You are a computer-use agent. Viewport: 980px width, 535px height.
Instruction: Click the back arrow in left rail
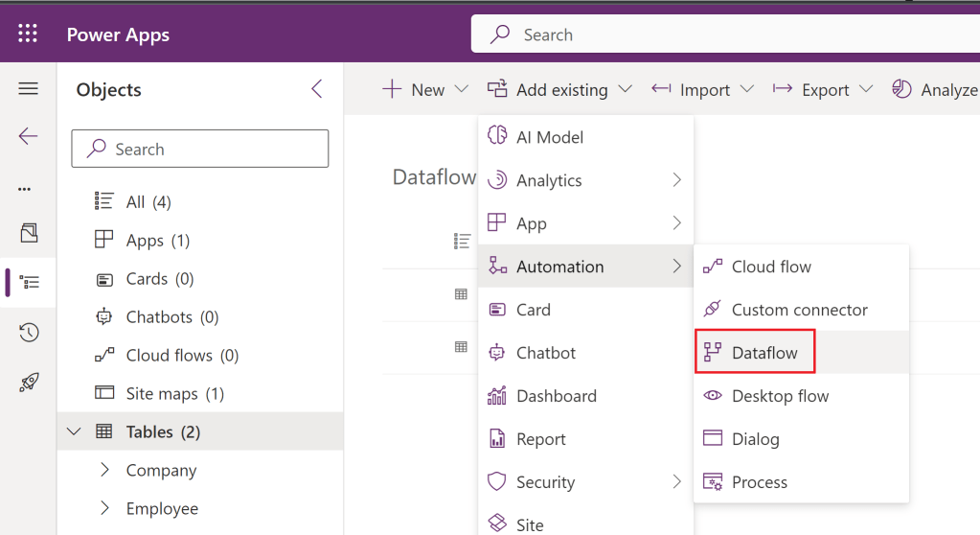point(28,136)
